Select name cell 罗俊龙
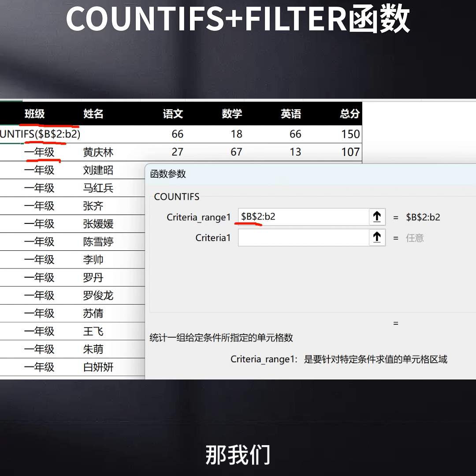 98,295
